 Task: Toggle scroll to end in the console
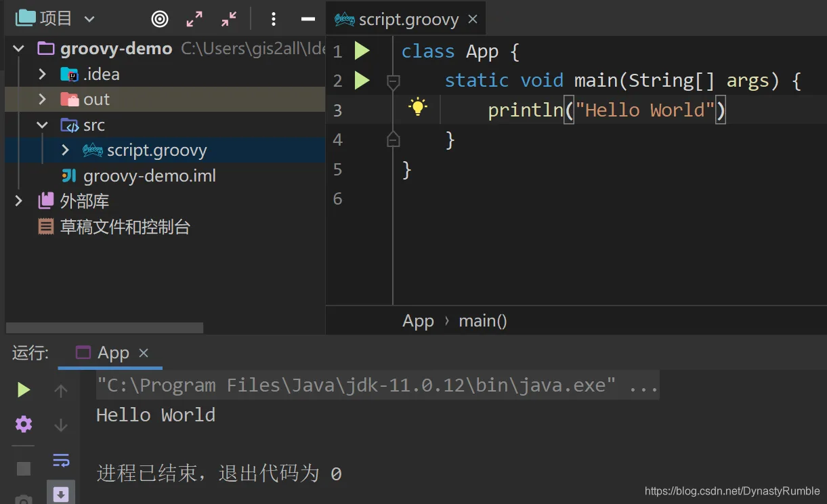tap(61, 494)
